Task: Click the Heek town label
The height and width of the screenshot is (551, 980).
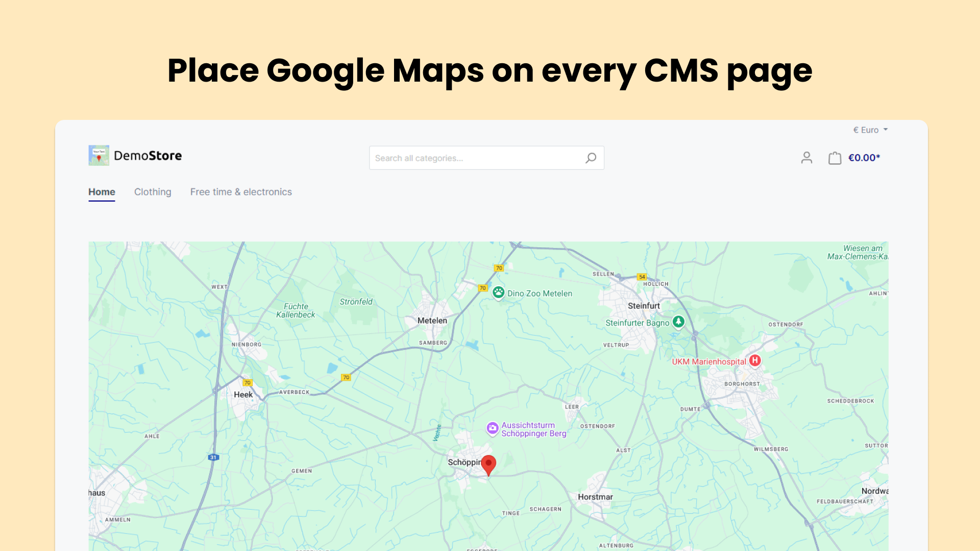Action: 243,394
